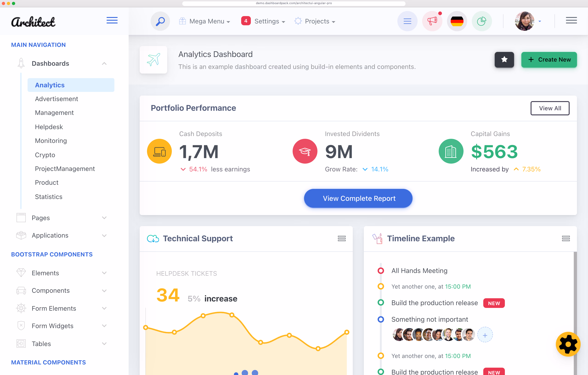Open the Monitoring dashboard

51,141
